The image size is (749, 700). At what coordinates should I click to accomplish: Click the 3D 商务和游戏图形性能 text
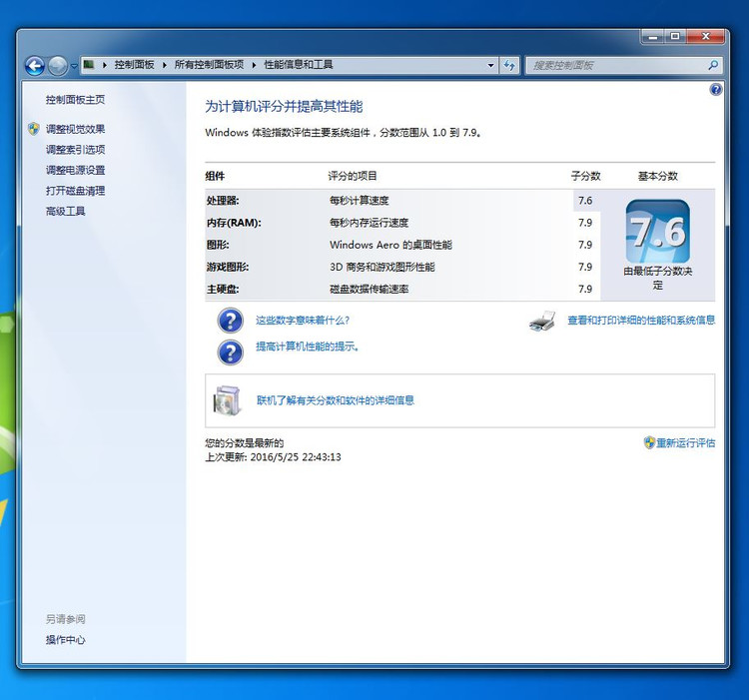[x=382, y=267]
